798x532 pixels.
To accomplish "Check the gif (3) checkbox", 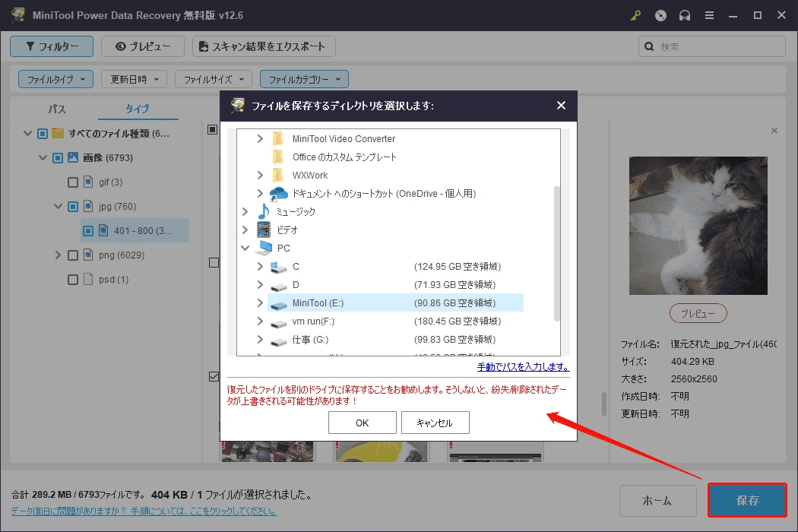I will [x=73, y=182].
